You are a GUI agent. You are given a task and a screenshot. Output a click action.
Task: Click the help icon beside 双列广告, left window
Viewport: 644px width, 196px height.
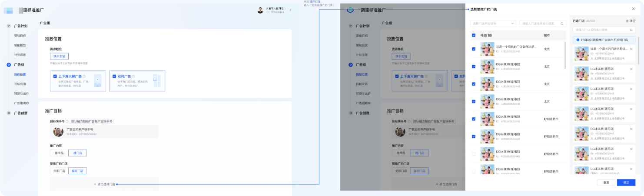133,76
